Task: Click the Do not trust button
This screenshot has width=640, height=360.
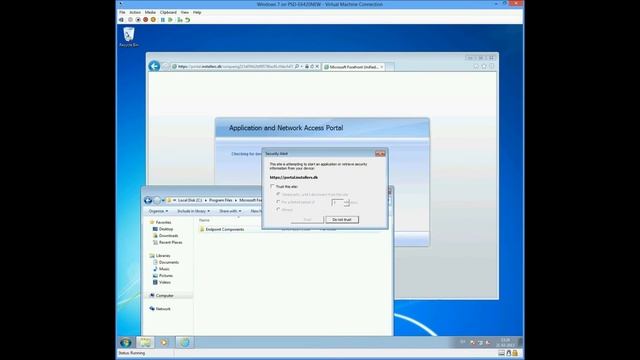Action: coord(342,220)
